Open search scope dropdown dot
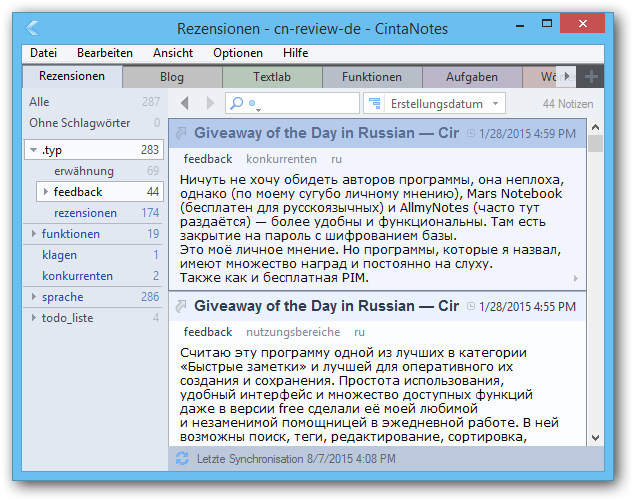Screen dimensions: 634x501 tap(253, 104)
